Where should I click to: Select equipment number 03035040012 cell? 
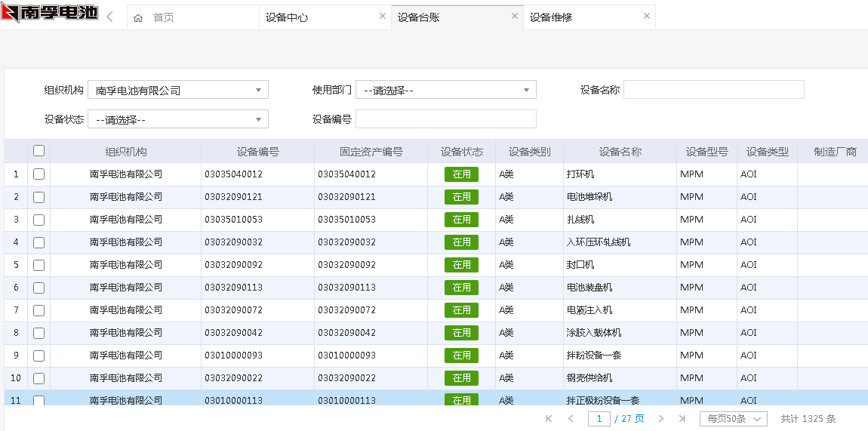(x=257, y=174)
